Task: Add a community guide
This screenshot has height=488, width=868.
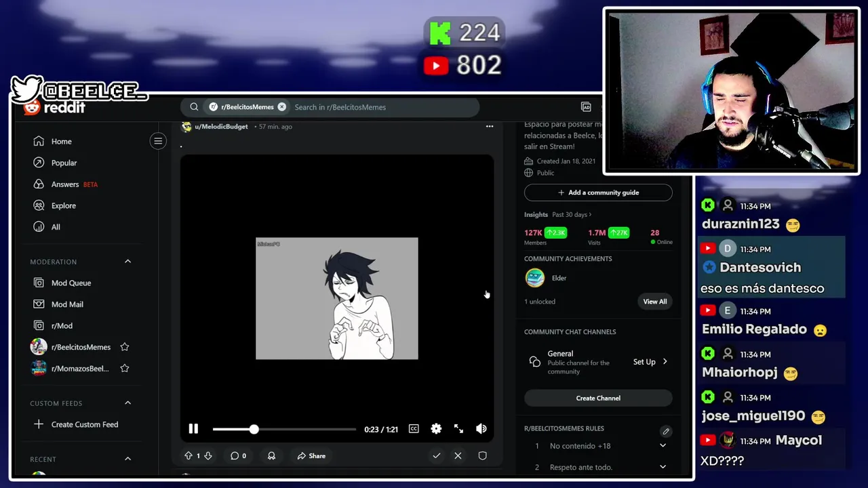Action: coord(598,192)
